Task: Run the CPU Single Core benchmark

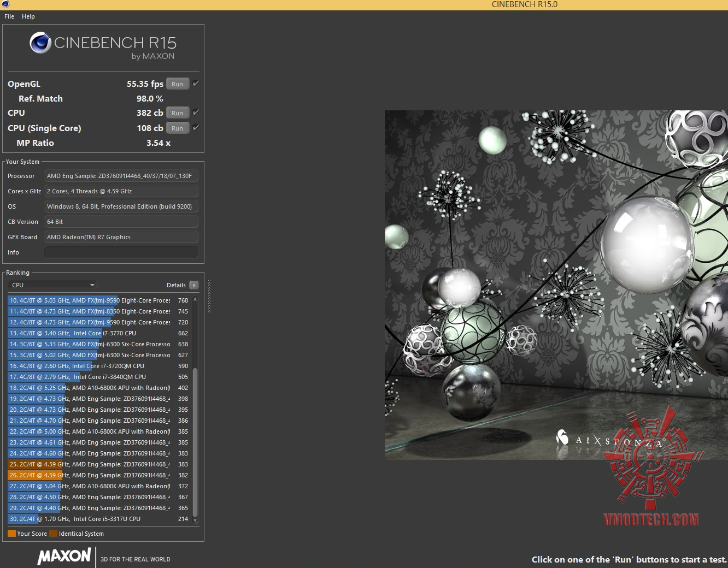Action: pos(178,128)
